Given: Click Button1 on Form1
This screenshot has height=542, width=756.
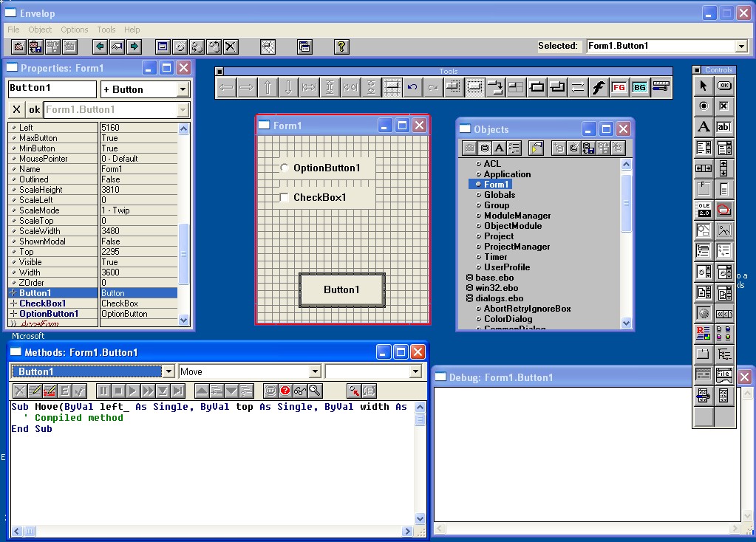Looking at the screenshot, I should pos(342,289).
